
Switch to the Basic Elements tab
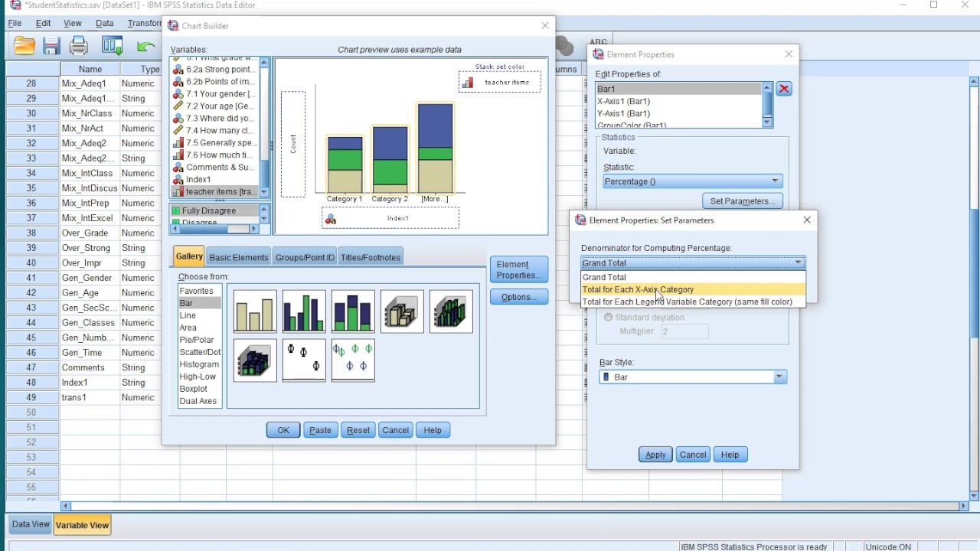tap(237, 257)
